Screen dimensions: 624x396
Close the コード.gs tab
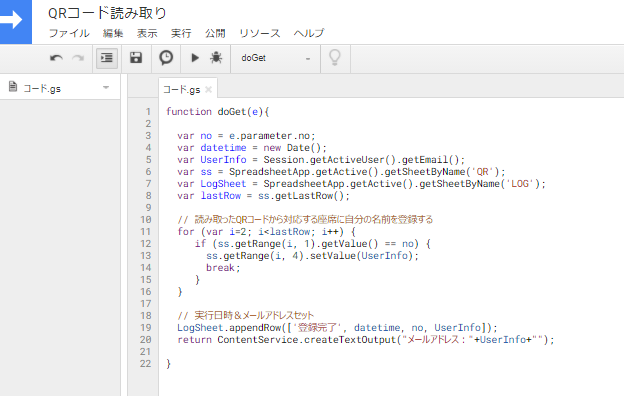click(208, 90)
